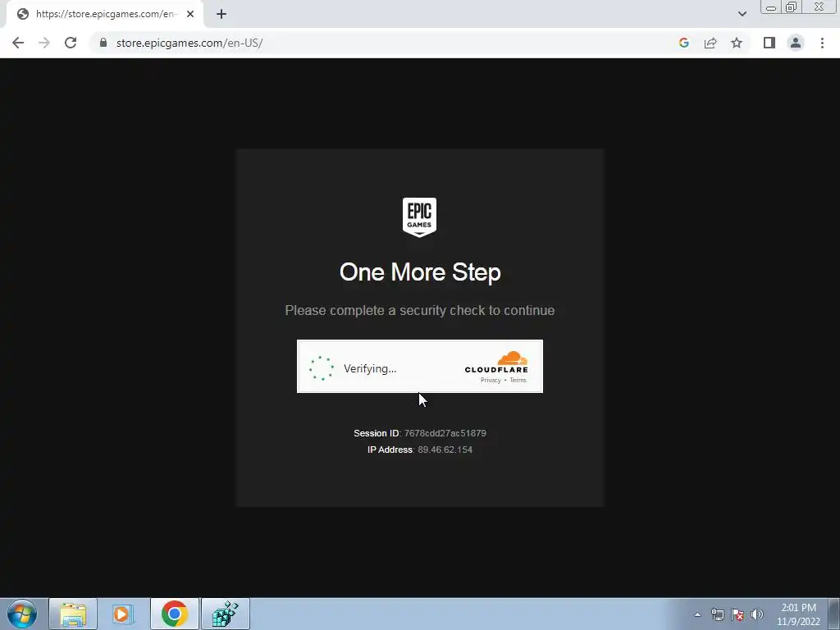Viewport: 840px width, 630px height.
Task: Open the Chrome three-dot menu
Action: pyautogui.click(x=822, y=43)
